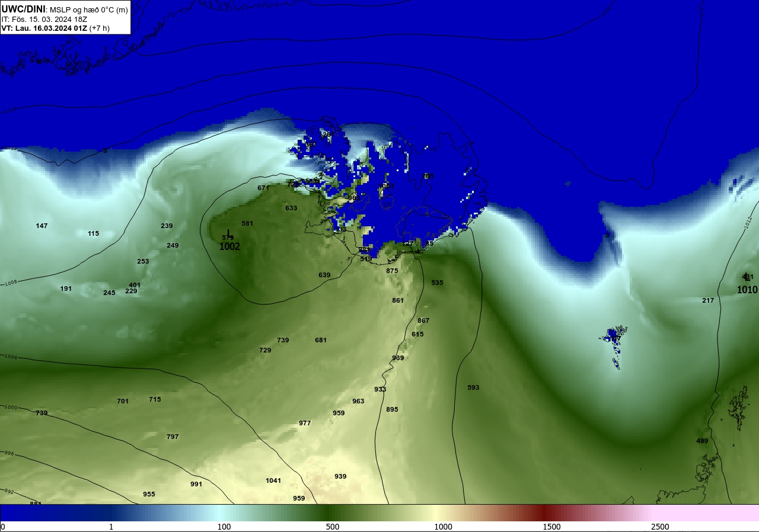Viewport: 759px width, 532px height.
Task: Click the 955 height value
Action: 149,494
